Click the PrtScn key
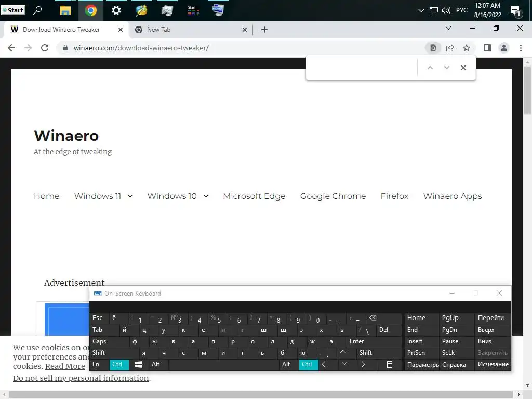Viewport: 532px width, 399px height. (x=422, y=353)
